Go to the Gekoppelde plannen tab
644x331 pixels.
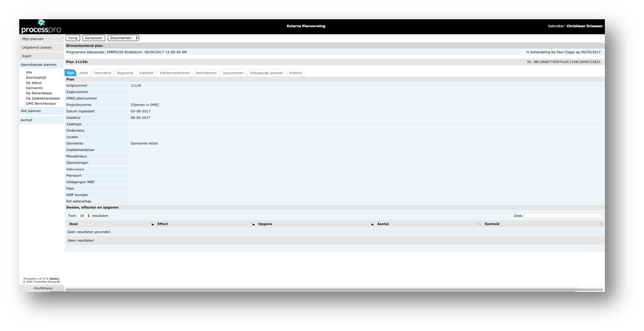click(x=266, y=73)
